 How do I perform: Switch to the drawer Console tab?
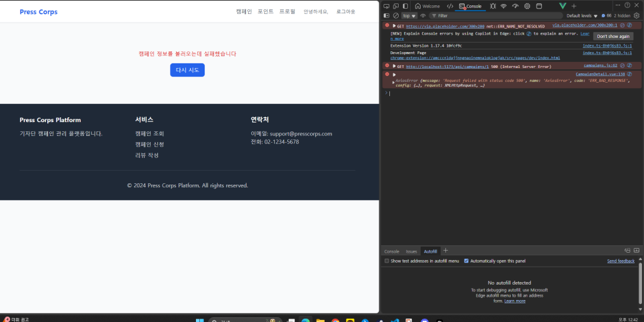(391, 251)
